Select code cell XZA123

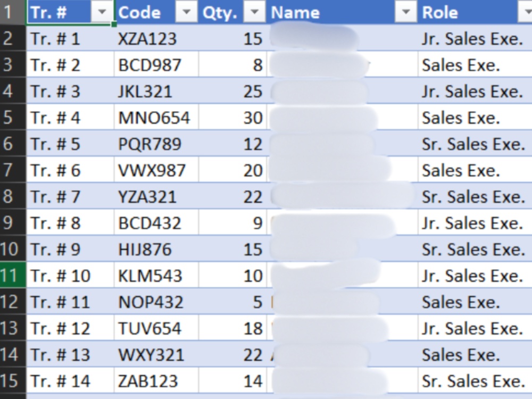(156, 38)
